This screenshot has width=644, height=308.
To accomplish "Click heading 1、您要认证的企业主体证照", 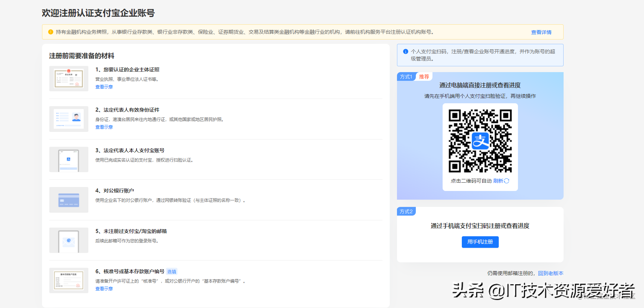I will (x=127, y=70).
